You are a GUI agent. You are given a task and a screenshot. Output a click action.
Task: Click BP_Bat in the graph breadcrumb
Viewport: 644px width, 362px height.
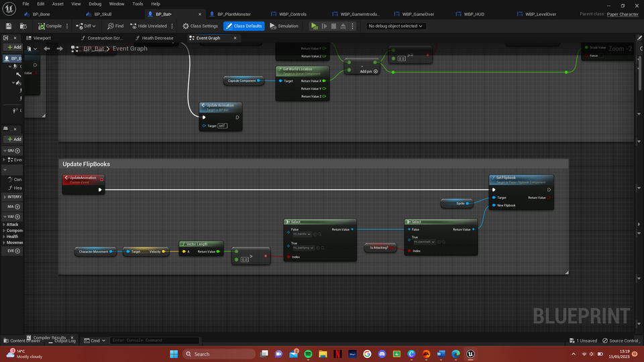[x=94, y=48]
